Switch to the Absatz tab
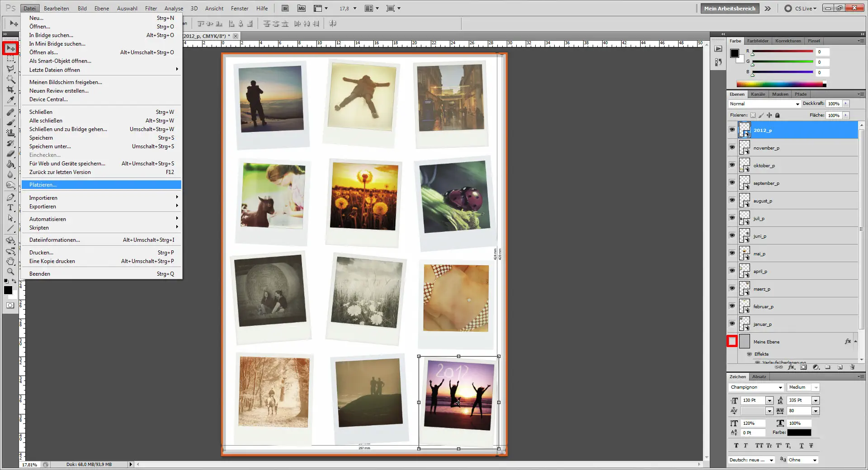The height and width of the screenshot is (470, 868). tap(759, 376)
